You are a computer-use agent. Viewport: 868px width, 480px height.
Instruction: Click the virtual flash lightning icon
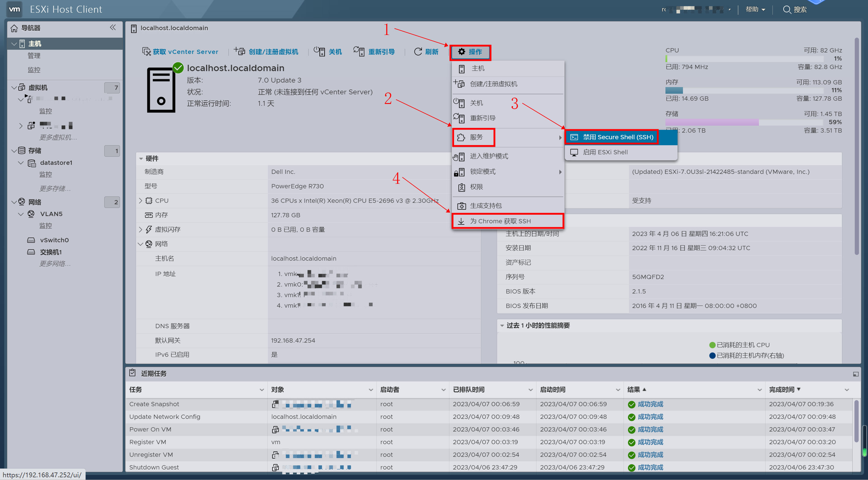click(x=149, y=229)
